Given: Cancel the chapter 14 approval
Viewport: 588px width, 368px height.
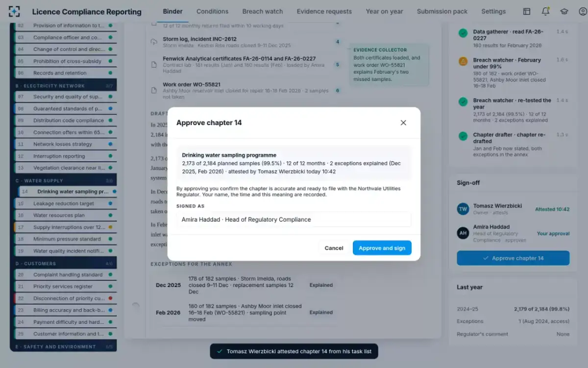Looking at the screenshot, I should [x=334, y=248].
